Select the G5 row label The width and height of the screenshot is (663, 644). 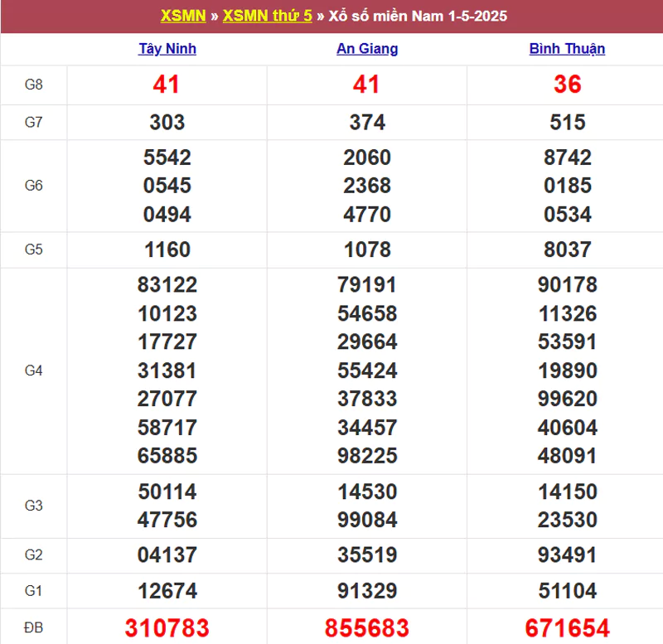(34, 249)
